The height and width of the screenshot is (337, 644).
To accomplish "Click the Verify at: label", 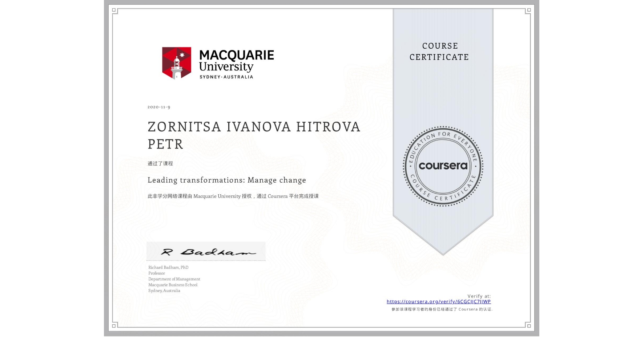I will 479,296.
